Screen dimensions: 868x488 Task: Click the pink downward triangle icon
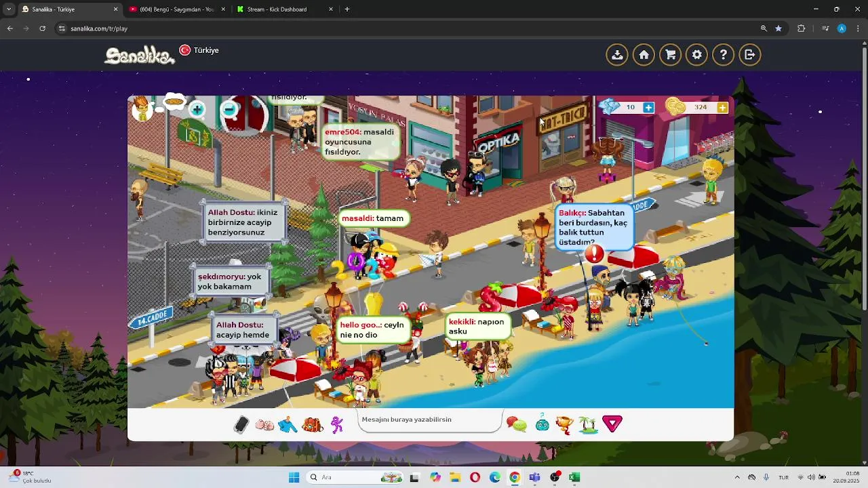click(612, 424)
